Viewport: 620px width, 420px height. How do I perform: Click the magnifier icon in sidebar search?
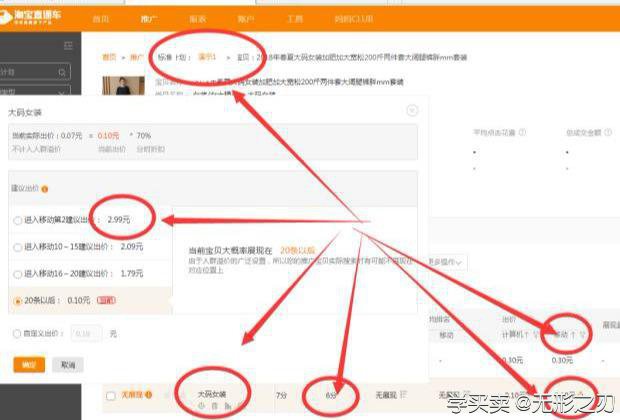coord(62,72)
